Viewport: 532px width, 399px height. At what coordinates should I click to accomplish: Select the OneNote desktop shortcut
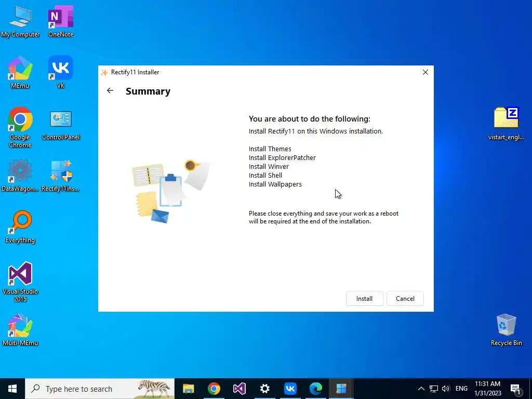pyautogui.click(x=61, y=21)
